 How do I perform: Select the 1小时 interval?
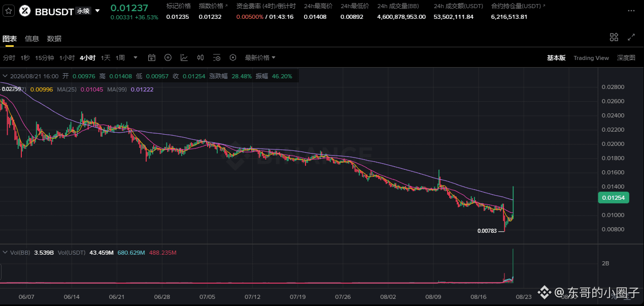pos(67,58)
